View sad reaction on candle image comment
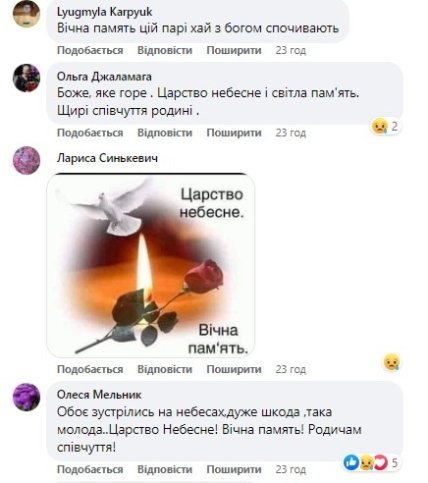The width and height of the screenshot is (428, 483). pos(392,362)
